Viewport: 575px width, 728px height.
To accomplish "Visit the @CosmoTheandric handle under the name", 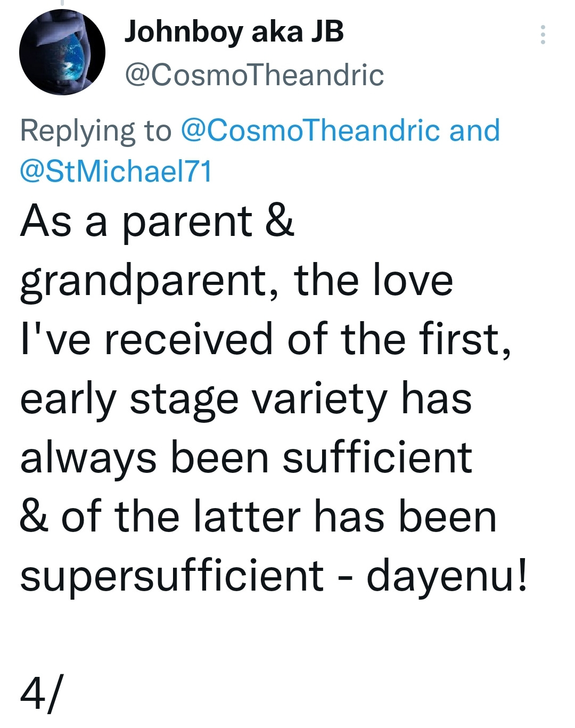I will [254, 75].
